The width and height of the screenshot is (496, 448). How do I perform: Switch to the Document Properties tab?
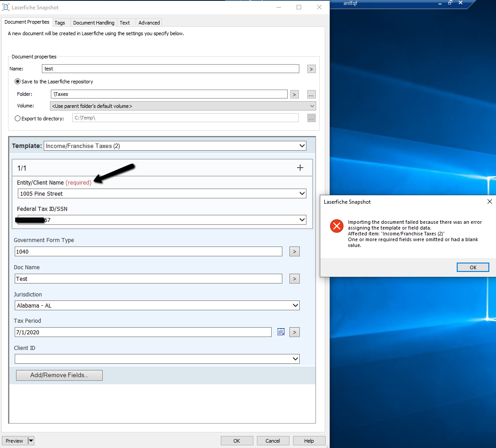coord(27,22)
